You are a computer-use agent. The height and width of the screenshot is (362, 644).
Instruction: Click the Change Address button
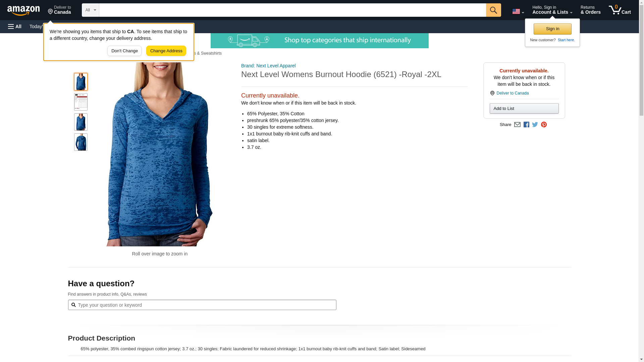click(x=166, y=51)
